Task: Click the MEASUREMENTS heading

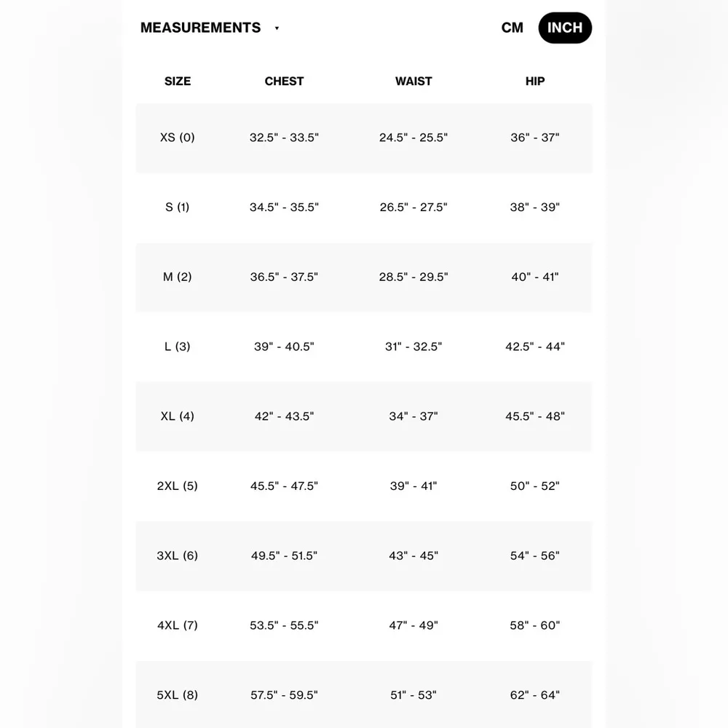Action: point(200,28)
